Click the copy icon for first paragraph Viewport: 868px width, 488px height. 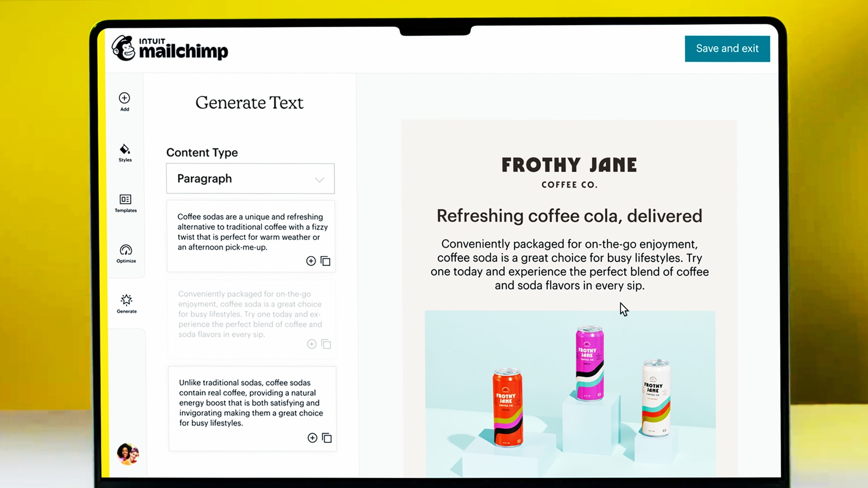click(x=325, y=261)
